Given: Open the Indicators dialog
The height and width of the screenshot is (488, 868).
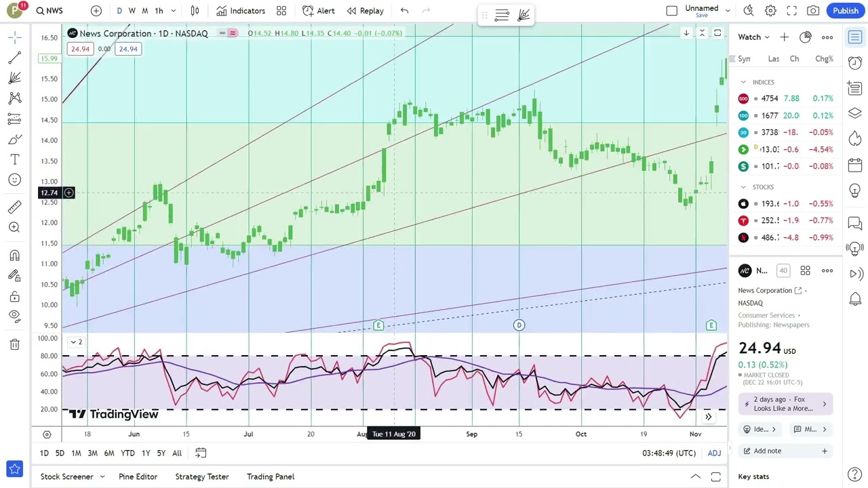Looking at the screenshot, I should [x=241, y=11].
